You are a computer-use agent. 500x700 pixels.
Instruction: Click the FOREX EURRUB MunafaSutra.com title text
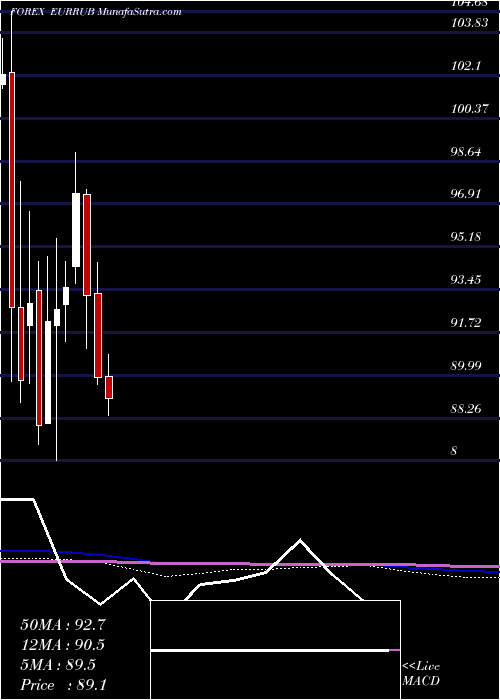click(97, 12)
